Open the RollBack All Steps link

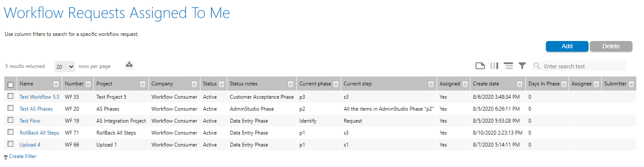[x=39, y=133]
